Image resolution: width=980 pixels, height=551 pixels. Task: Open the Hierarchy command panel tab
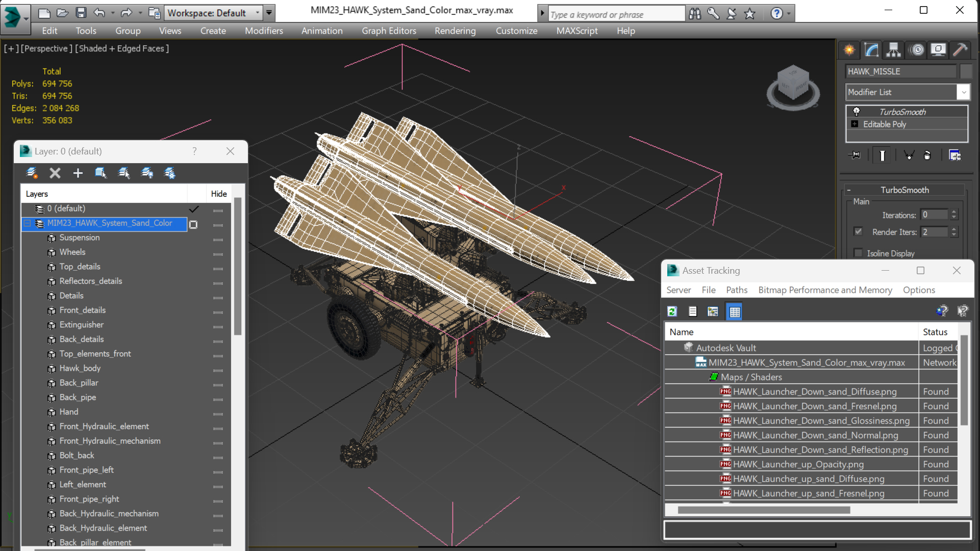pos(893,49)
